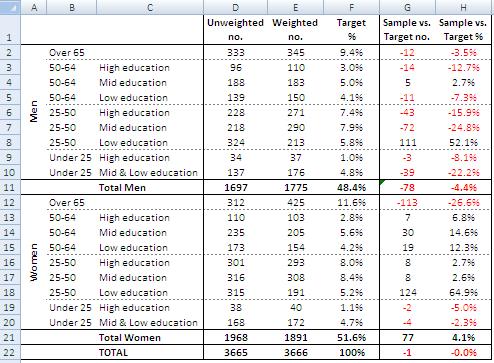Click cell with value 12.3%

coord(463,247)
